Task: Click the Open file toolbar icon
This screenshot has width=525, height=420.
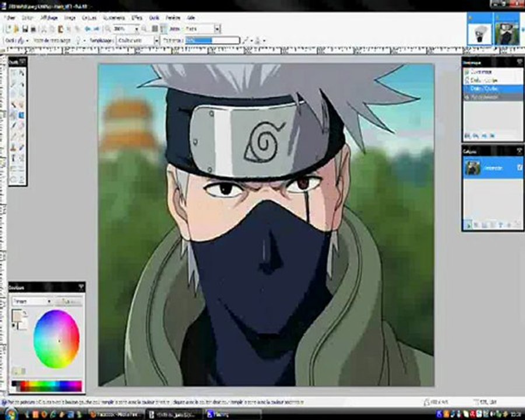Action: click(x=16, y=29)
